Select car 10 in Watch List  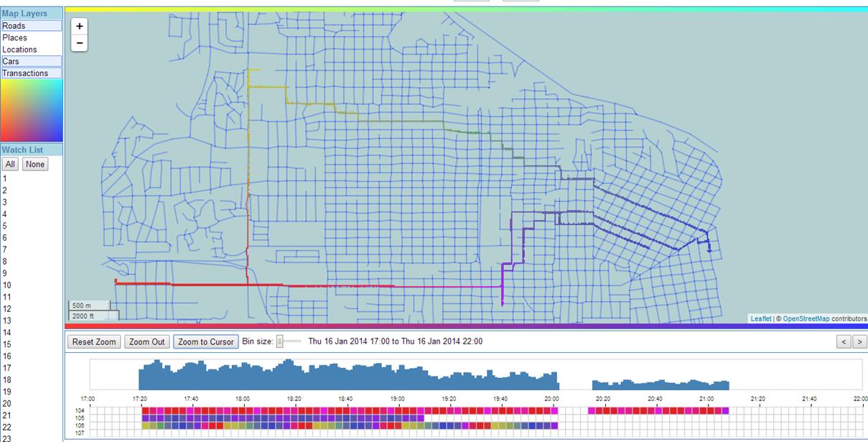point(6,285)
